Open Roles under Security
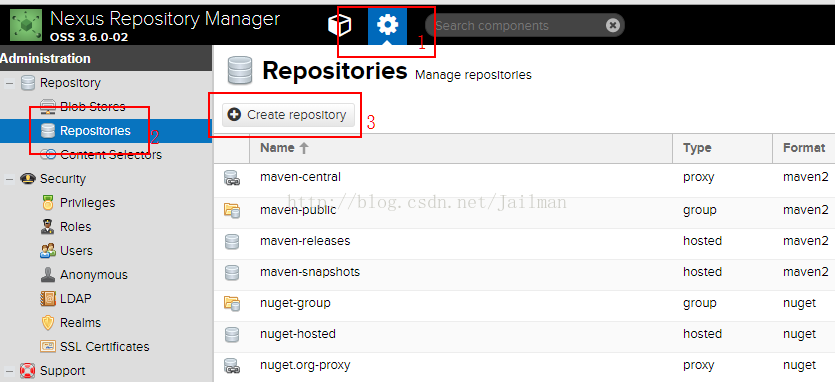 (76, 227)
